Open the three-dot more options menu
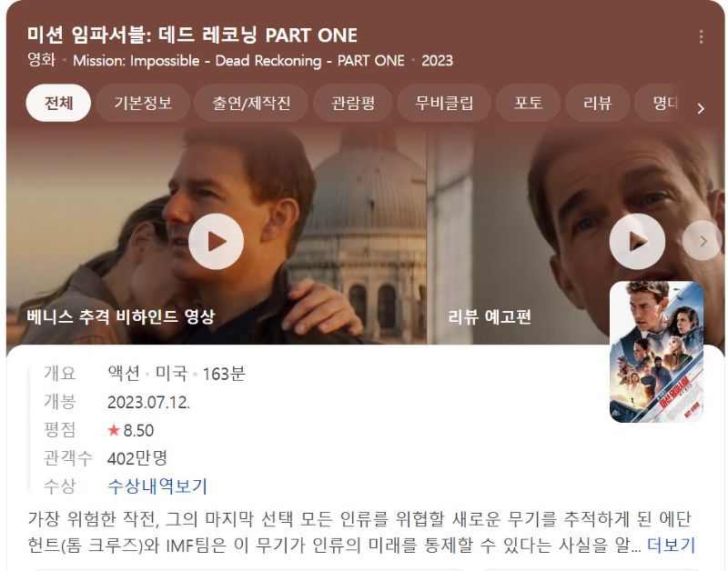The image size is (728, 571). (701, 36)
